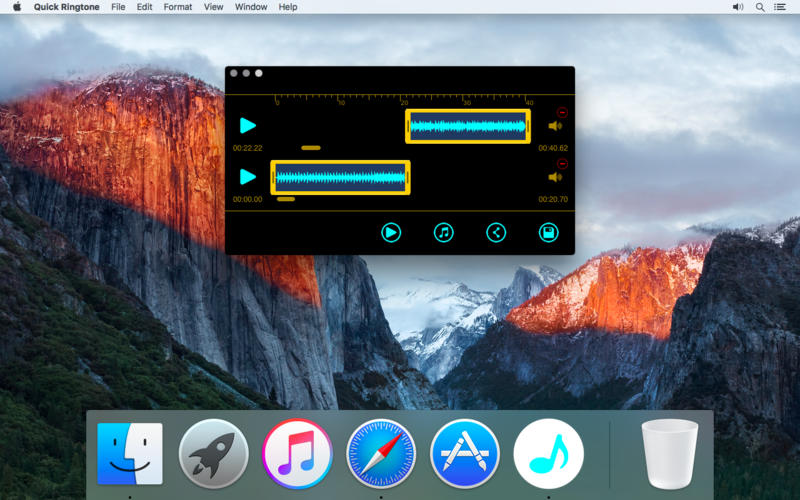This screenshot has width=800, height=500.
Task: Remove the track ending at 00:40.62
Action: 562,112
